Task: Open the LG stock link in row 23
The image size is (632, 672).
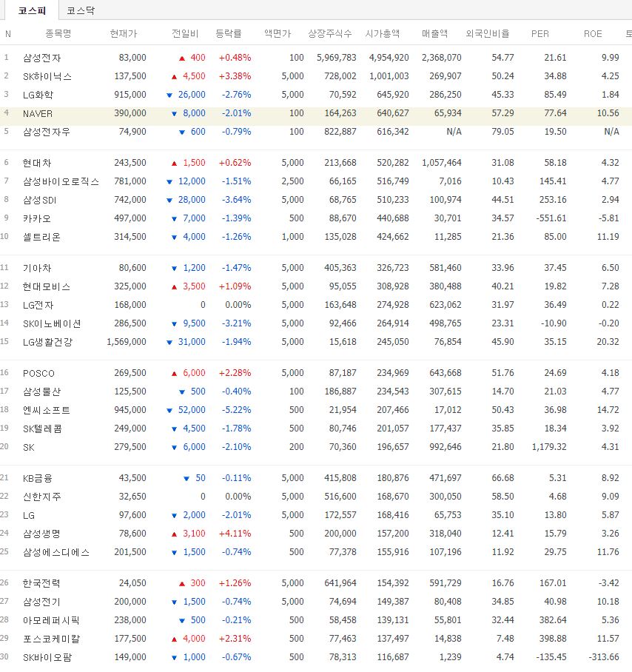Action: point(29,515)
